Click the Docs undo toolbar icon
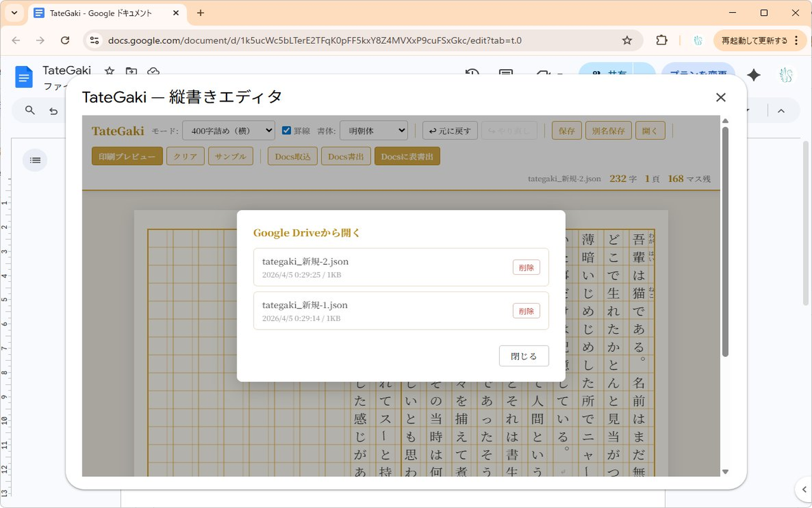The width and height of the screenshot is (812, 508). [54, 111]
